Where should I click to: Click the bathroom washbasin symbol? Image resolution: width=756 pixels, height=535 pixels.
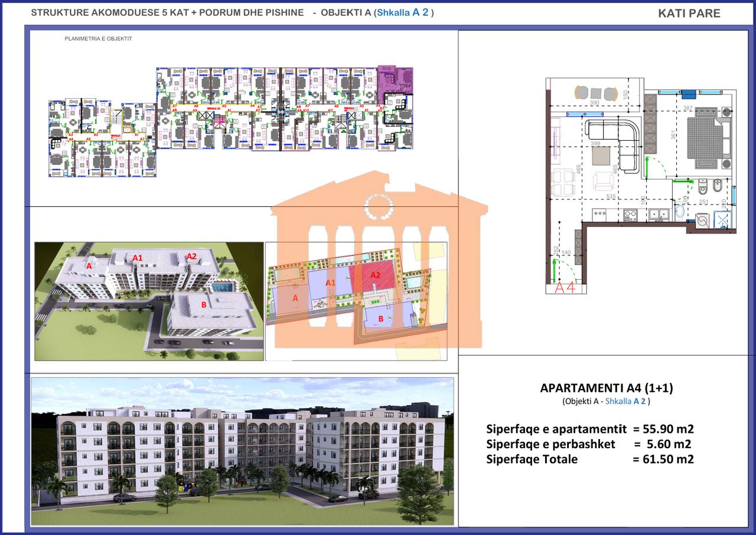679,210
